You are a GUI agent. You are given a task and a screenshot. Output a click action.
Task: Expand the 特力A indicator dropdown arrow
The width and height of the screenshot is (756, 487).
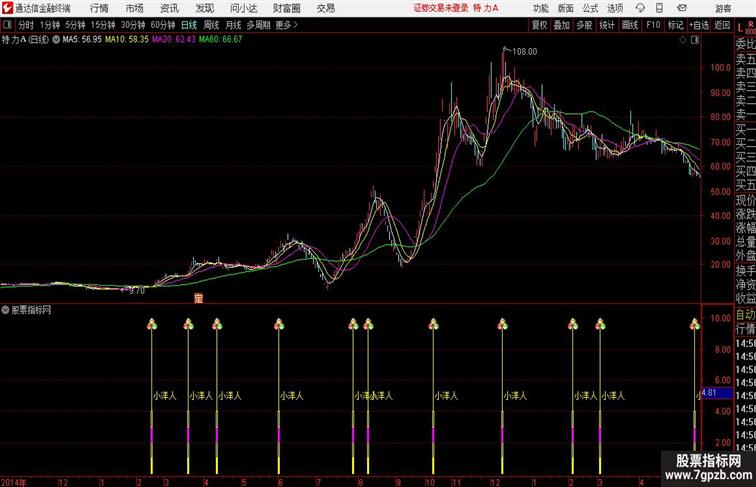tap(56, 40)
